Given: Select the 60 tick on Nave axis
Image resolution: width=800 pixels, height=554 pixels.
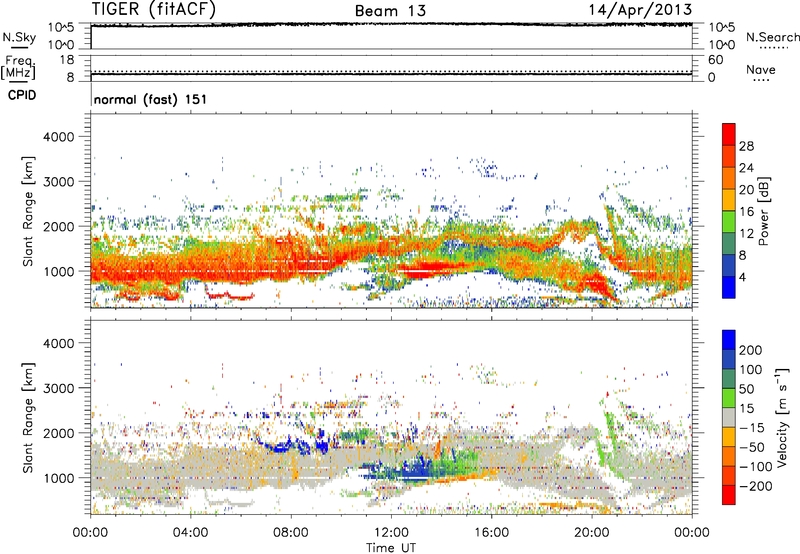Looking at the screenshot, I should 716,60.
